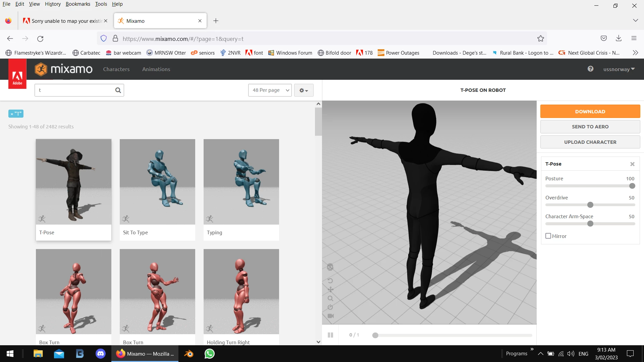The image size is (644, 362).
Task: Click the Overdrive slider handle
Action: pyautogui.click(x=590, y=205)
